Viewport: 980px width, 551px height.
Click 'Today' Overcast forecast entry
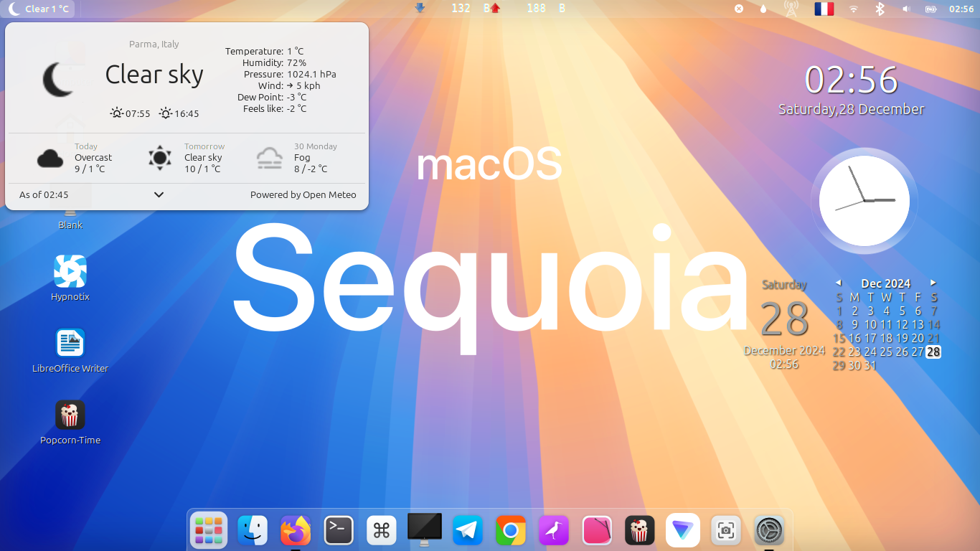[x=75, y=158]
